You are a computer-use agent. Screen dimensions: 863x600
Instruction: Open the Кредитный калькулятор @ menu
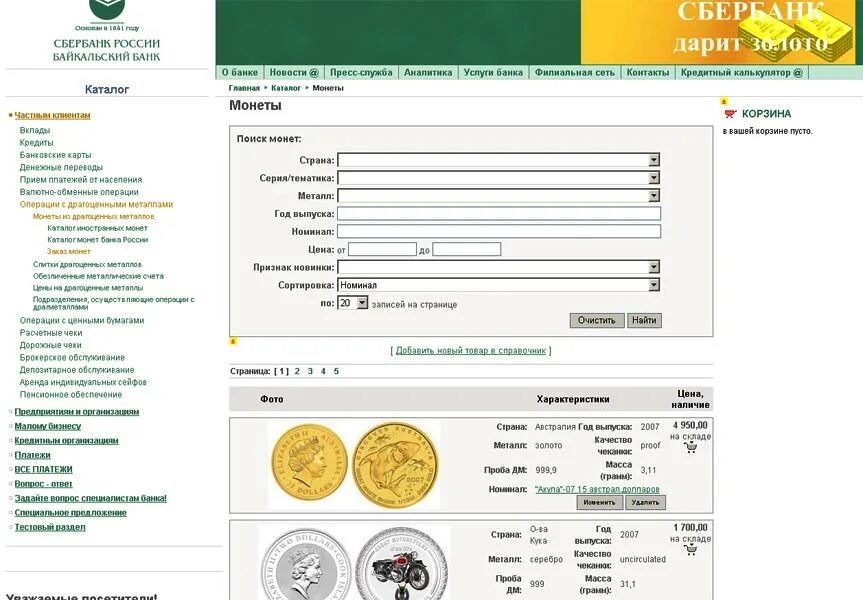[x=741, y=72]
